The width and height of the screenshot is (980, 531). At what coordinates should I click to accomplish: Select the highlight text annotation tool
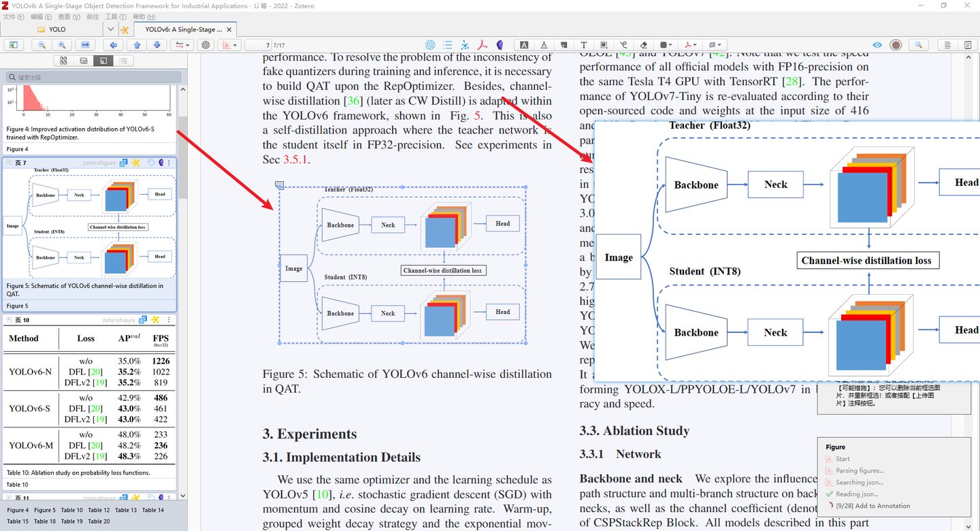(x=524, y=44)
